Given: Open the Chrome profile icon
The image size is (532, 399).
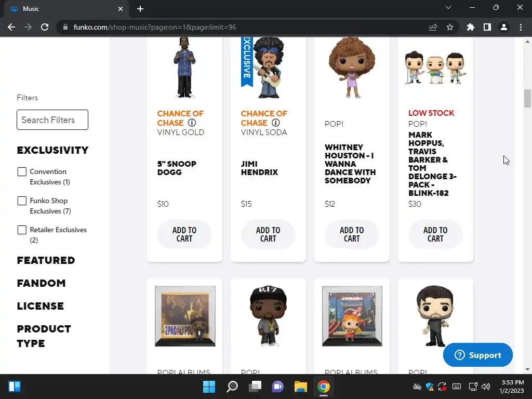Looking at the screenshot, I should (x=504, y=27).
